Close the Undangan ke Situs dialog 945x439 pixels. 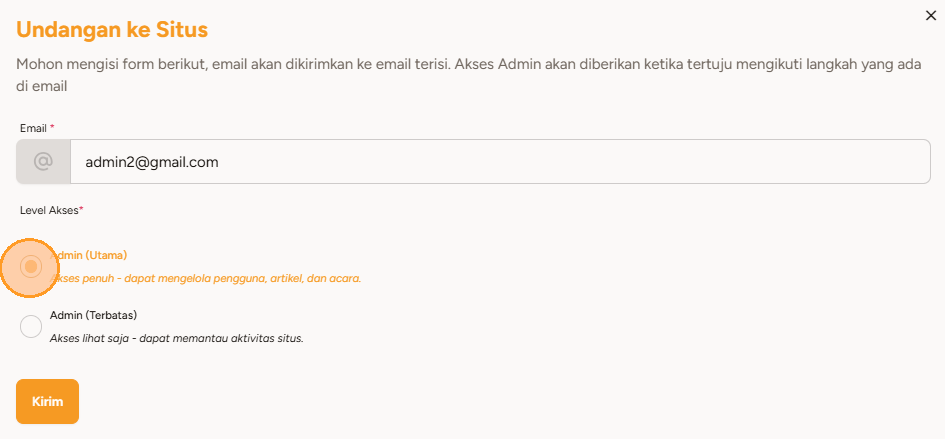coord(932,15)
